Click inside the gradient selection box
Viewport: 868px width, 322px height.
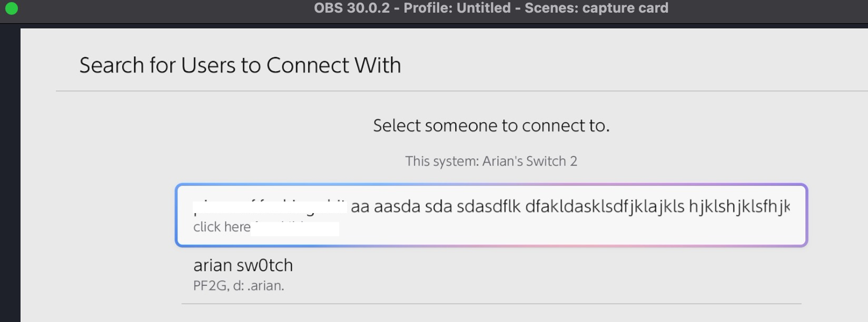click(491, 216)
